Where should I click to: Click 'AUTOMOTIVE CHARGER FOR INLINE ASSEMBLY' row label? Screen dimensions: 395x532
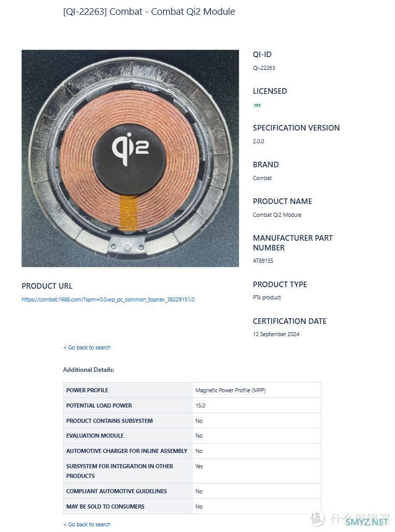pyautogui.click(x=127, y=451)
